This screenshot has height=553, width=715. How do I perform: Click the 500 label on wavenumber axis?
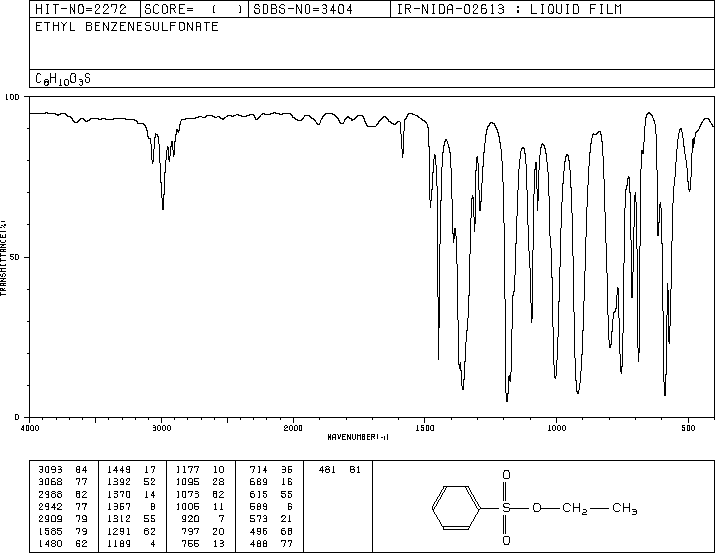(688, 428)
